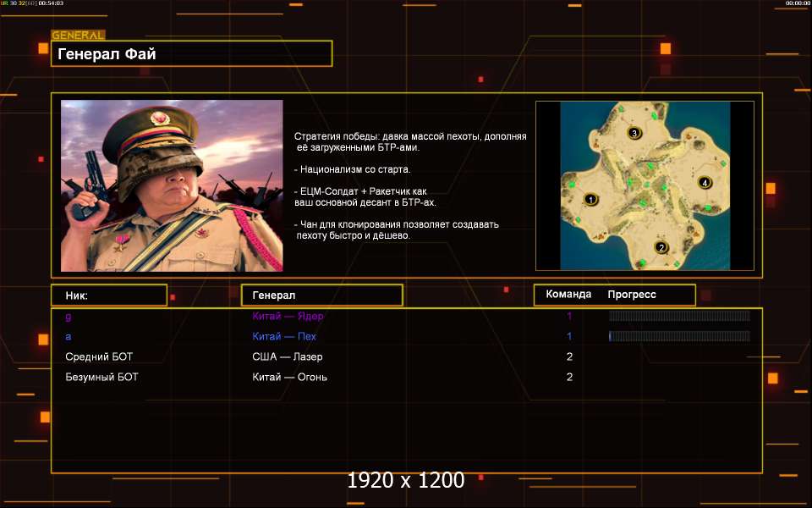This screenshot has height=508, width=812.
Task: Click the 'Китай — Пех' general entry
Action: [284, 336]
